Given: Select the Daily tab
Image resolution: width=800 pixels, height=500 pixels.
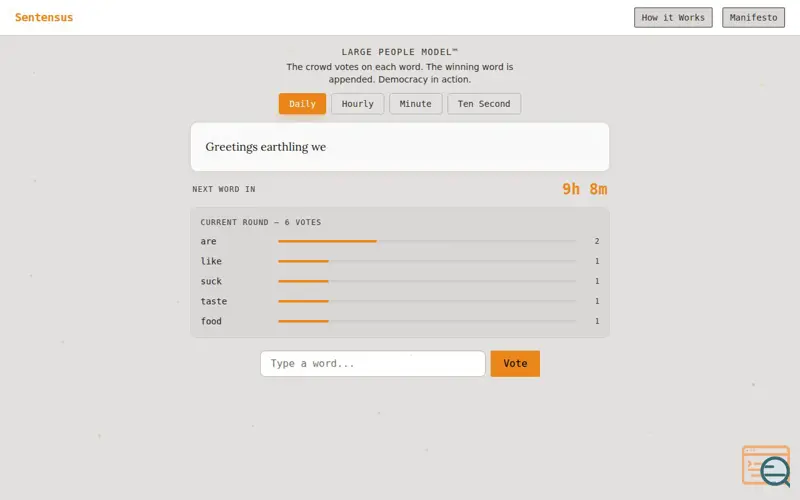Looking at the screenshot, I should (x=302, y=104).
